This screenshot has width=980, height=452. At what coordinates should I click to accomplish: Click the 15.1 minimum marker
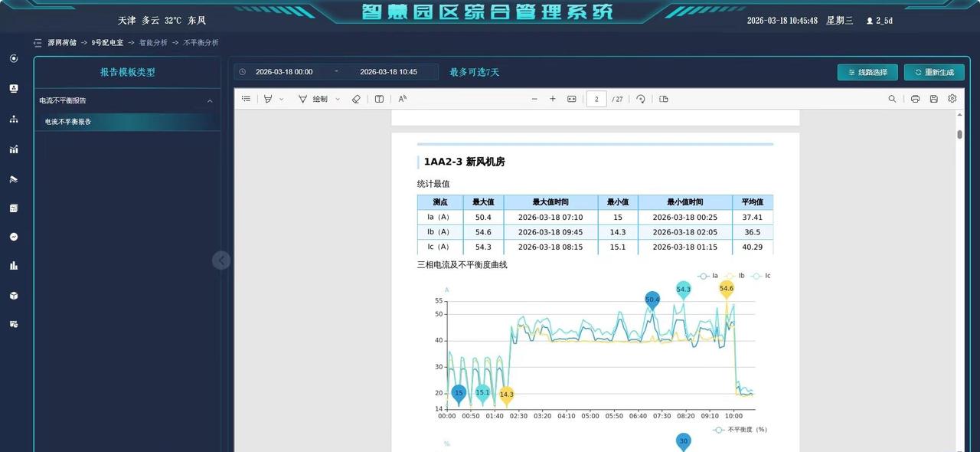(482, 393)
